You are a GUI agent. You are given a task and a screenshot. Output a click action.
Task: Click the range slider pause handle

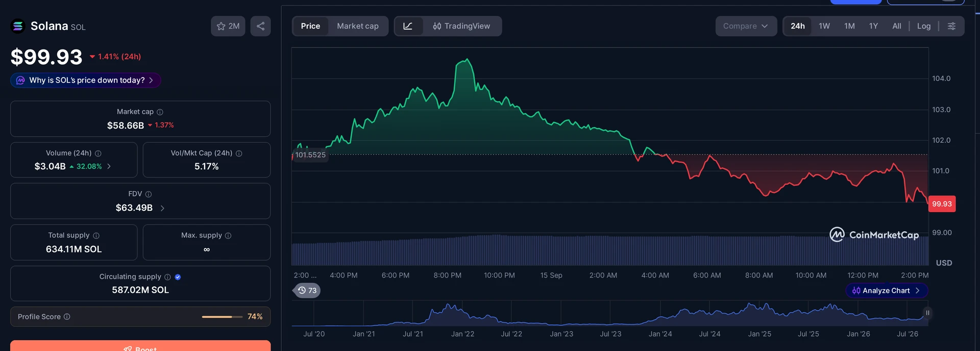tap(927, 313)
